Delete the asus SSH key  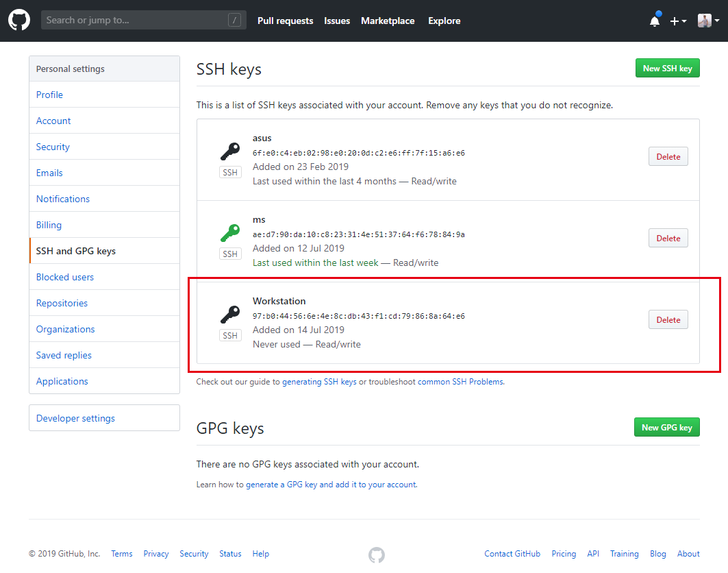click(x=668, y=157)
